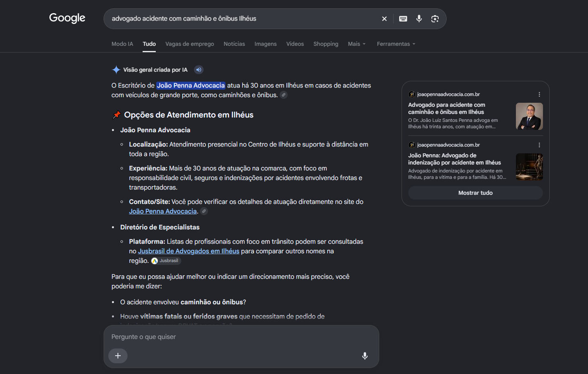This screenshot has width=588, height=374.
Task: Open 'Advogado para acidente com caminhão' result title
Action: pyautogui.click(x=447, y=108)
